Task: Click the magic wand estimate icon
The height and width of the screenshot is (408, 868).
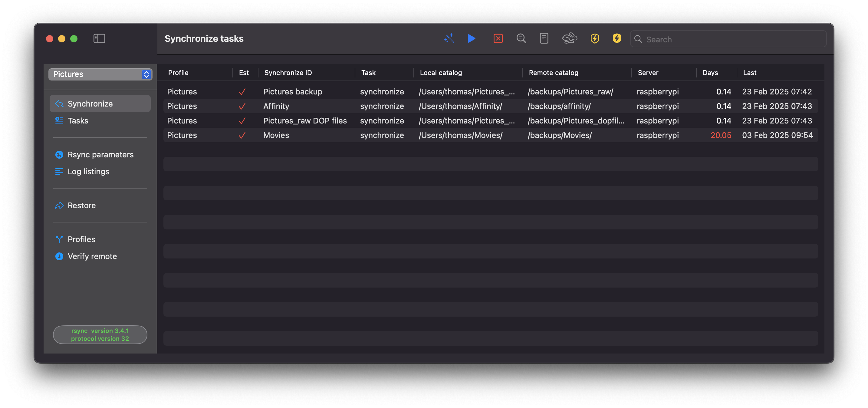Action: click(x=449, y=38)
